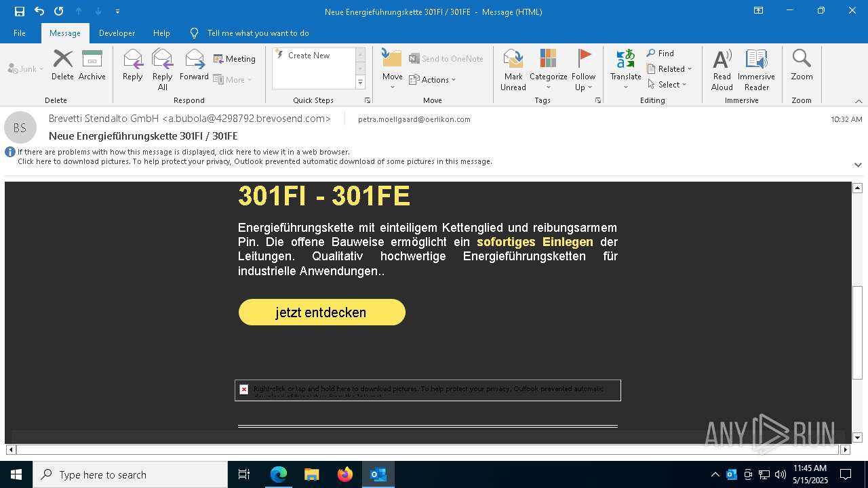The height and width of the screenshot is (488, 868).
Task: Click the blocked picture placeholder
Action: [x=428, y=390]
